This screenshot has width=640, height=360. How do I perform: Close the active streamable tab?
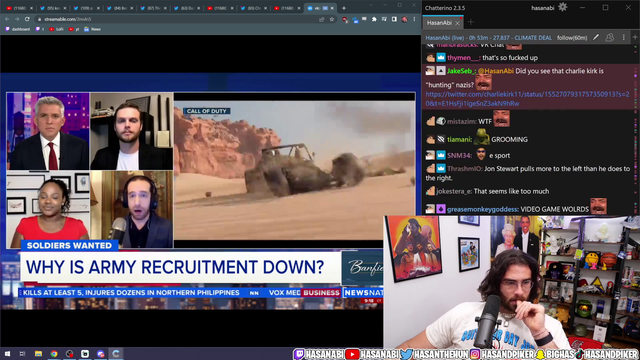[332, 8]
